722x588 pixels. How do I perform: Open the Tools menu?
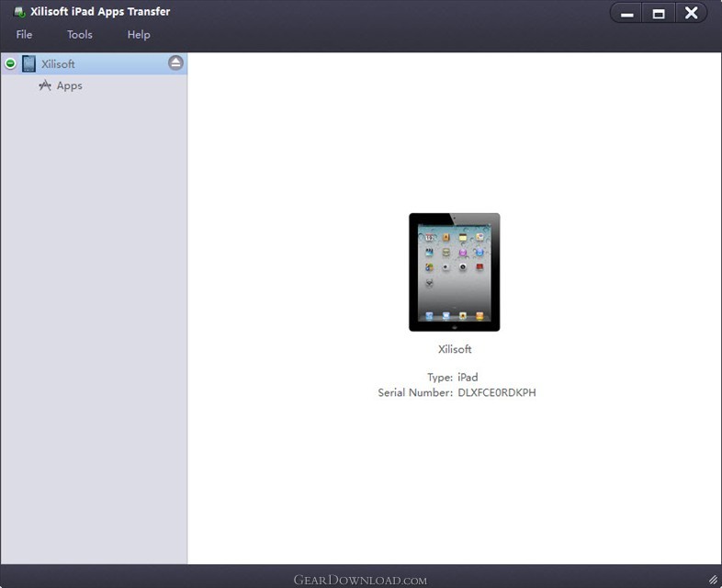click(80, 35)
